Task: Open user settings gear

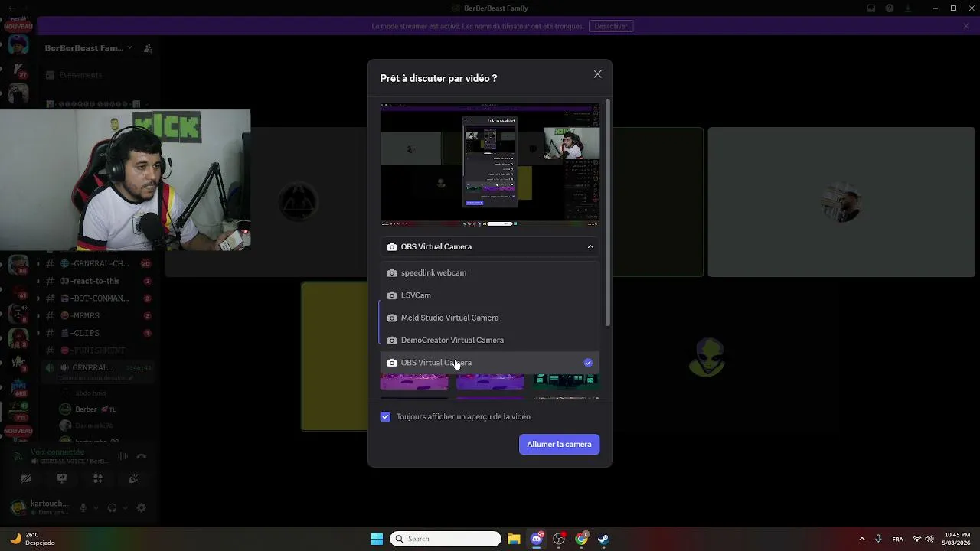Action: (141, 508)
